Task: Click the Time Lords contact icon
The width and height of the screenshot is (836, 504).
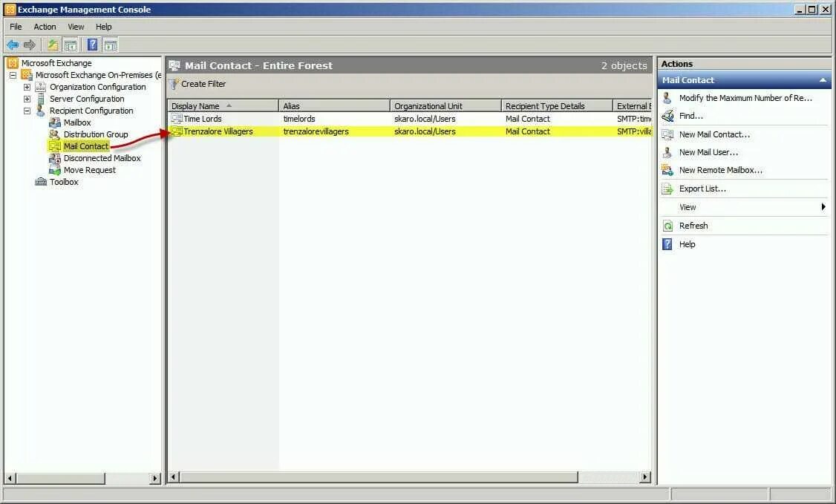Action: point(177,118)
